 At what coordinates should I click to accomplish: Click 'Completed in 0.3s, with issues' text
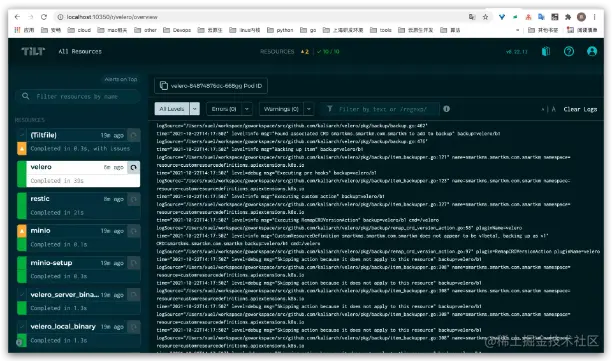point(80,148)
